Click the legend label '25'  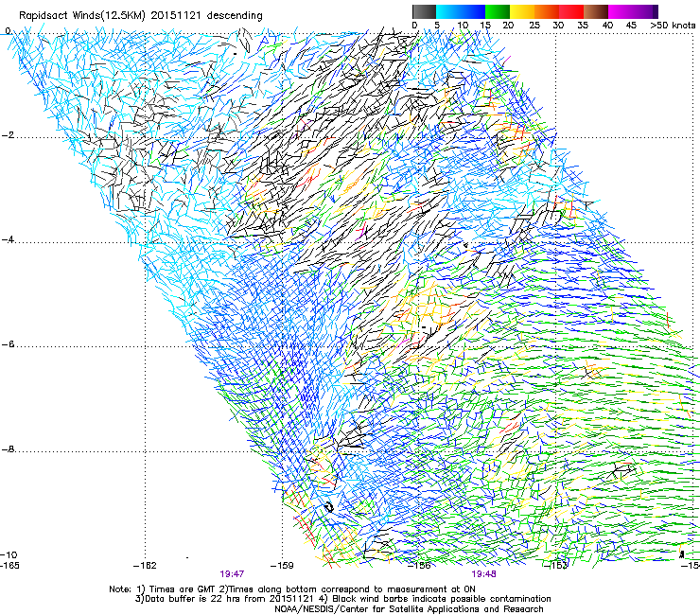(534, 26)
